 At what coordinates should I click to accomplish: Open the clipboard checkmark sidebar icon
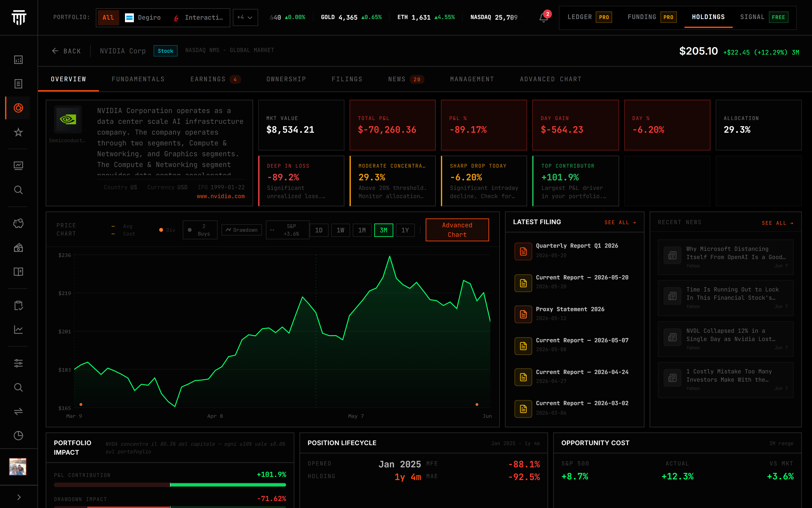pos(18,305)
